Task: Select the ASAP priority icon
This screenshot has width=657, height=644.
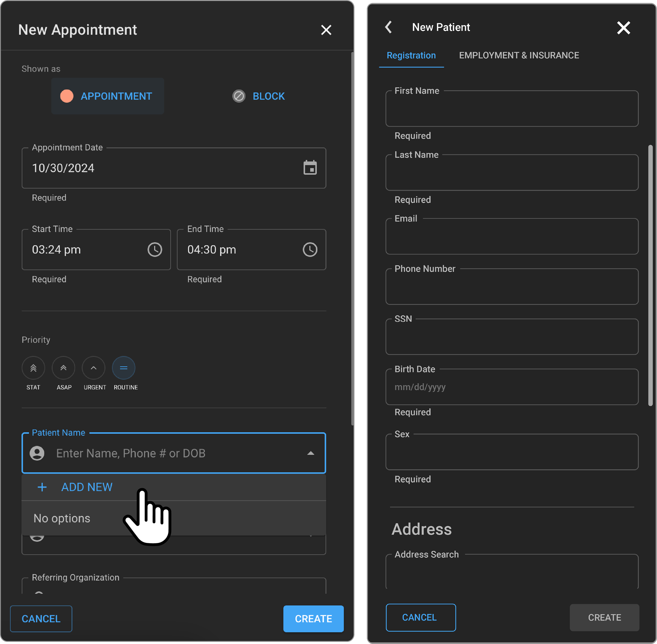Action: coord(63,368)
